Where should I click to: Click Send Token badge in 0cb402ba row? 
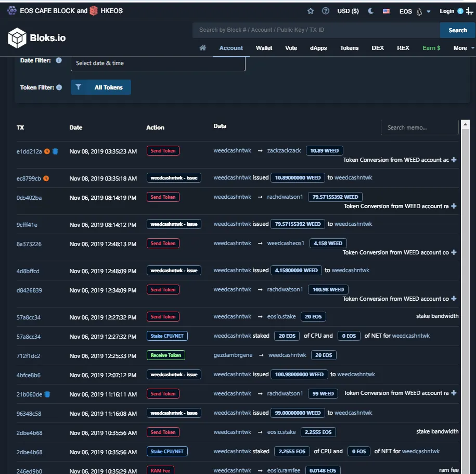[163, 197]
